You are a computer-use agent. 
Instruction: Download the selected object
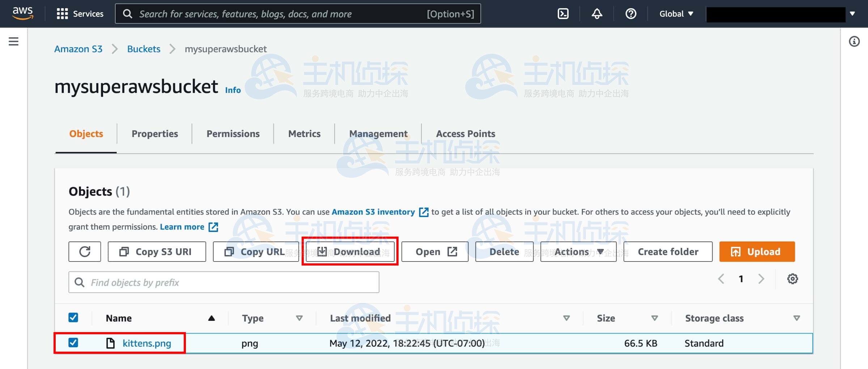(350, 251)
